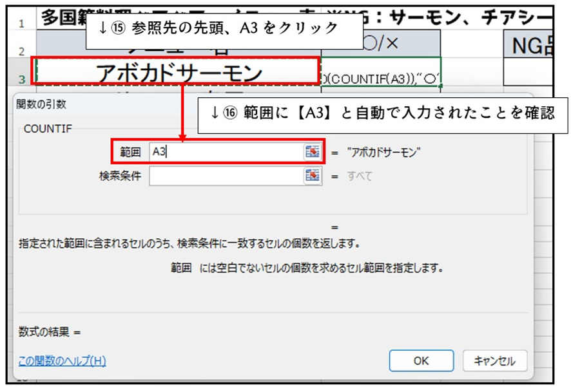
Task: Select row header 3
Action: [22, 79]
